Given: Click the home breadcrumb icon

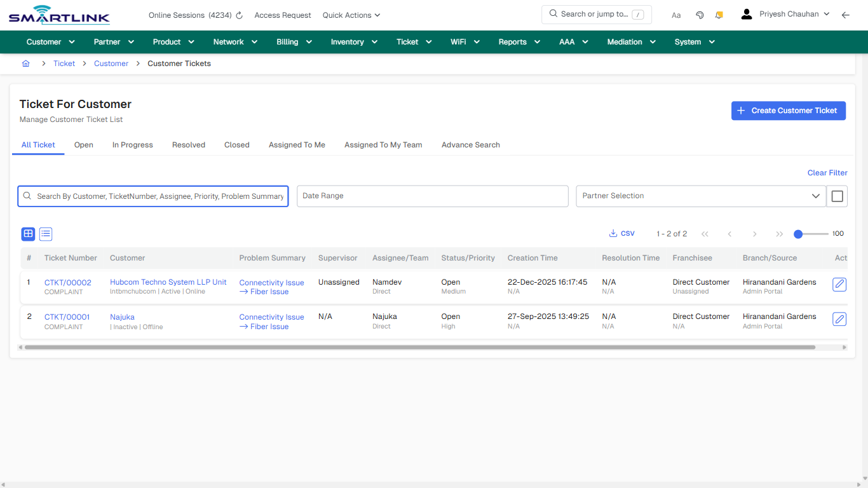Looking at the screenshot, I should pyautogui.click(x=25, y=64).
